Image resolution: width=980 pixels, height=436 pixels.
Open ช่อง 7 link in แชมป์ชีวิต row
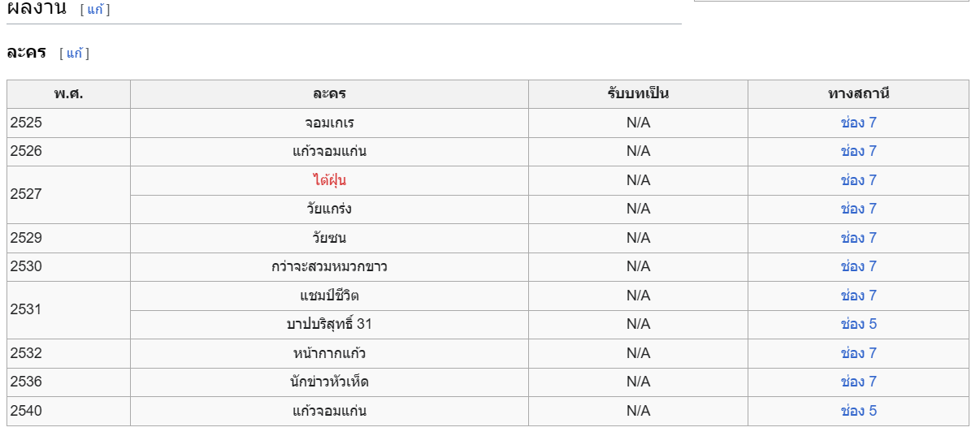(858, 296)
